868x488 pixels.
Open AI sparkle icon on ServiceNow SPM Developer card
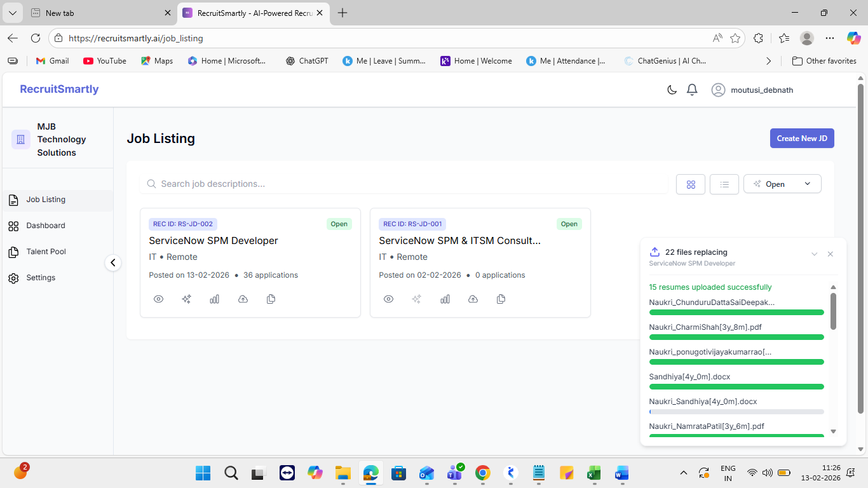click(x=186, y=299)
